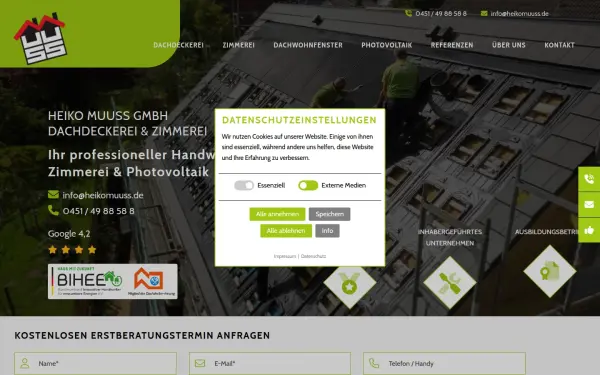Click the phone icon in top bar
Screen dimensions: 600x375
point(408,13)
